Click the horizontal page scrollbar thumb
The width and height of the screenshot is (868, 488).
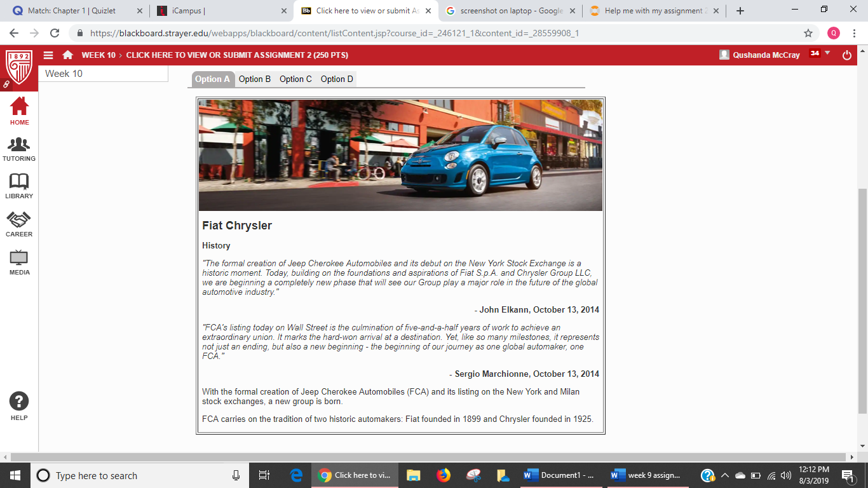[429, 457]
